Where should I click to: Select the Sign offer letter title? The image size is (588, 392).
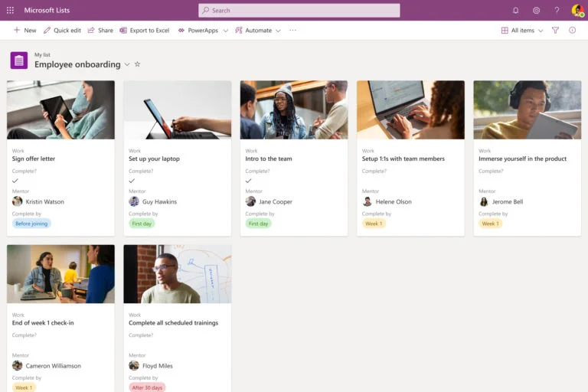coord(34,158)
